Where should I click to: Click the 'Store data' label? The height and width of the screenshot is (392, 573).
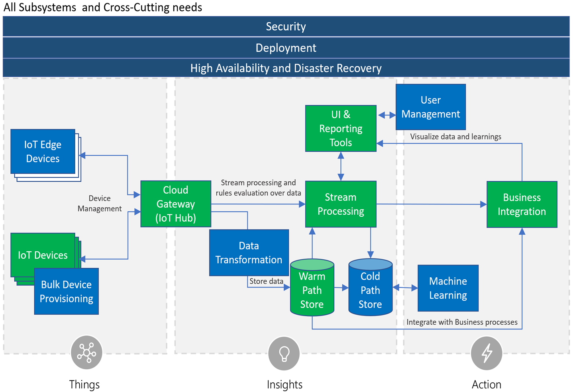click(x=266, y=281)
